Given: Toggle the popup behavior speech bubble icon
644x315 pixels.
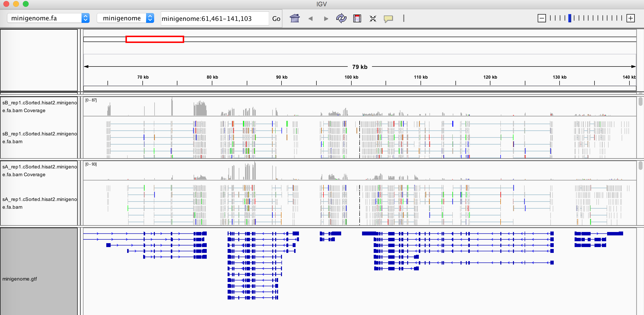Looking at the screenshot, I should tap(388, 19).
